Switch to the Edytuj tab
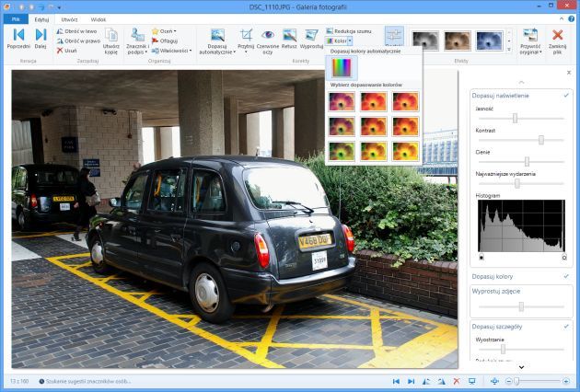580x392 pixels. [x=41, y=19]
